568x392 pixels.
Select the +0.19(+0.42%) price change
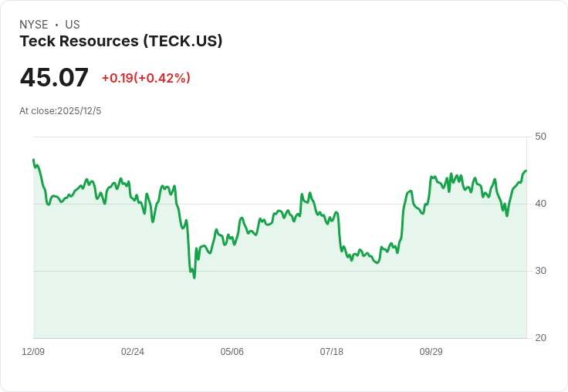(146, 78)
